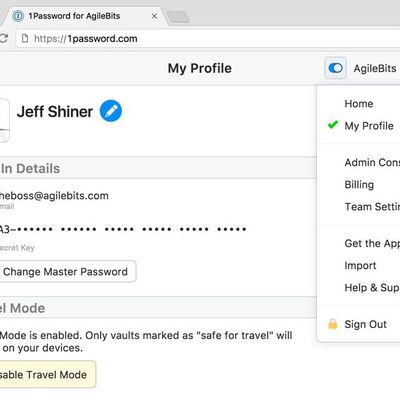Choose Home from the account menu
Image resolution: width=400 pixels, height=400 pixels.
pos(359,104)
